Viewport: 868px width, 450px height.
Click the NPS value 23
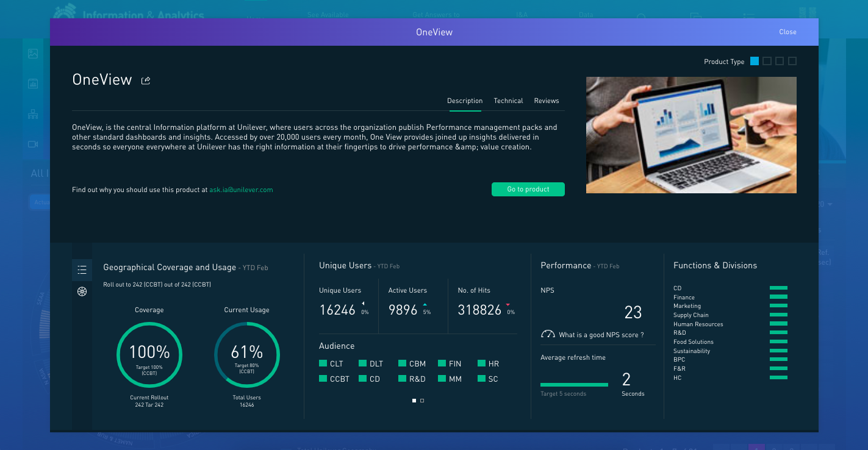point(633,313)
